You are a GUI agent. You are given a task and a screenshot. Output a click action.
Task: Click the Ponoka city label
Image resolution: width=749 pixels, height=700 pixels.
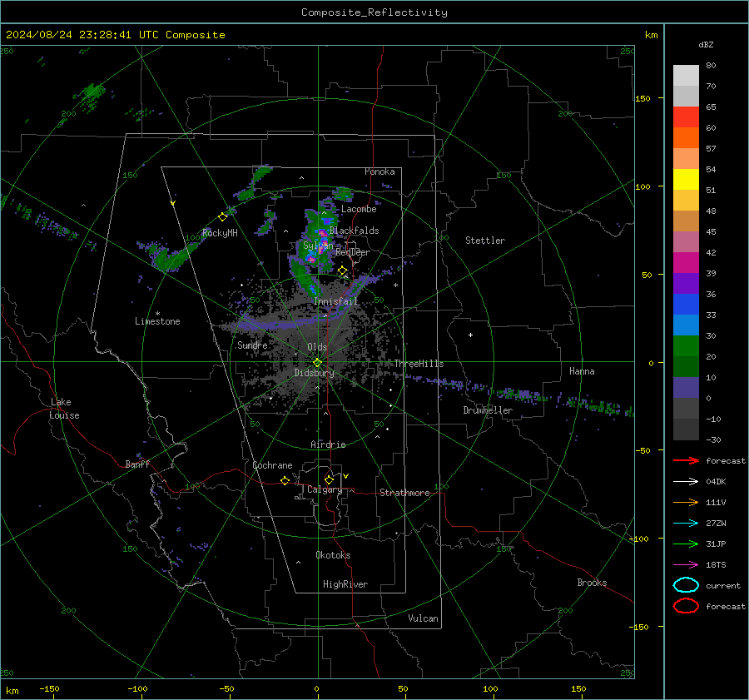pyautogui.click(x=379, y=171)
